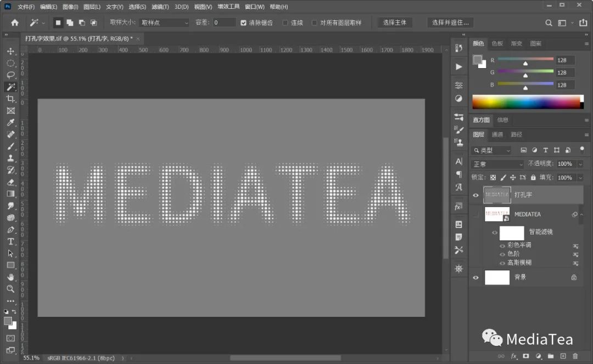593x364 pixels.
Task: Click create new layer icon
Action: (563, 356)
